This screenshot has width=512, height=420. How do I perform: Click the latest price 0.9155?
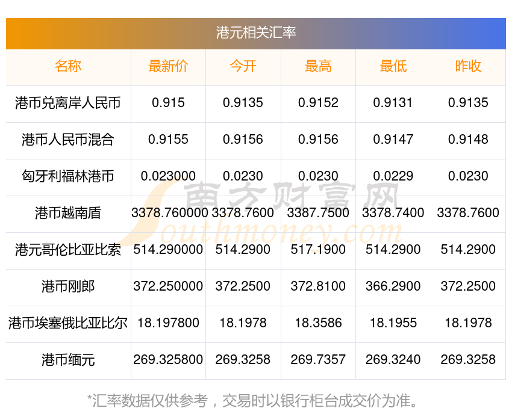pos(168,140)
